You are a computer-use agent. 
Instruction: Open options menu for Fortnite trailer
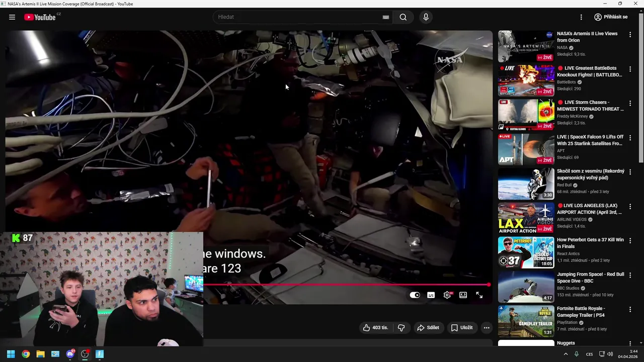pyautogui.click(x=630, y=310)
